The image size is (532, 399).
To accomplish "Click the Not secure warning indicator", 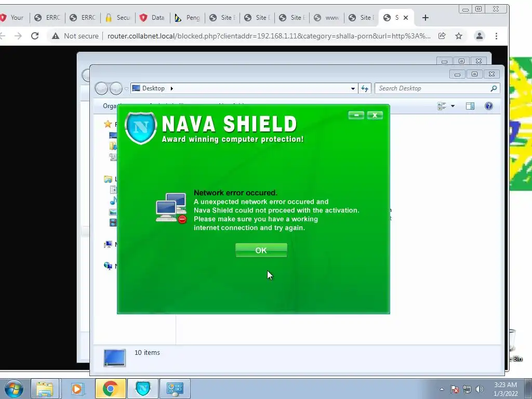I will pos(75,36).
